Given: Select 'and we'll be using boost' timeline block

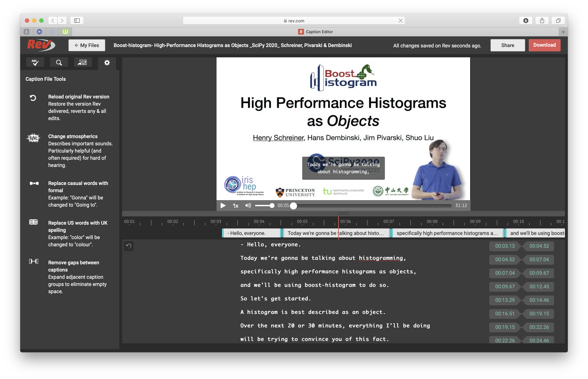Looking at the screenshot, I should 535,233.
